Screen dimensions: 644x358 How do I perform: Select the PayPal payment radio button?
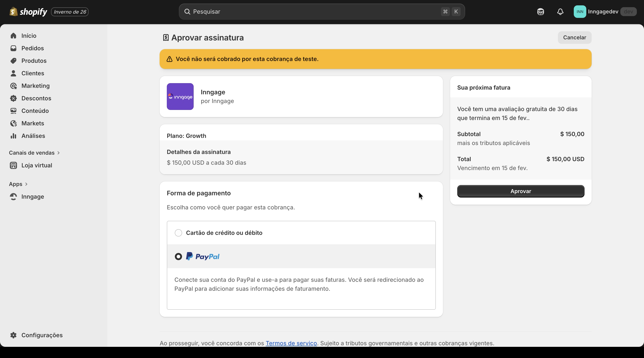(x=178, y=257)
